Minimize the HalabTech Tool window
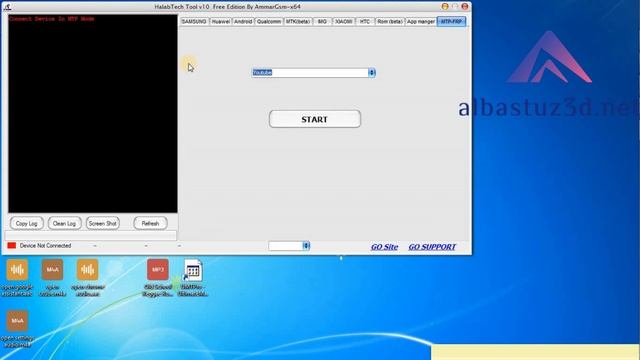Image resolution: width=640 pixels, height=360 pixels. pos(445,6)
